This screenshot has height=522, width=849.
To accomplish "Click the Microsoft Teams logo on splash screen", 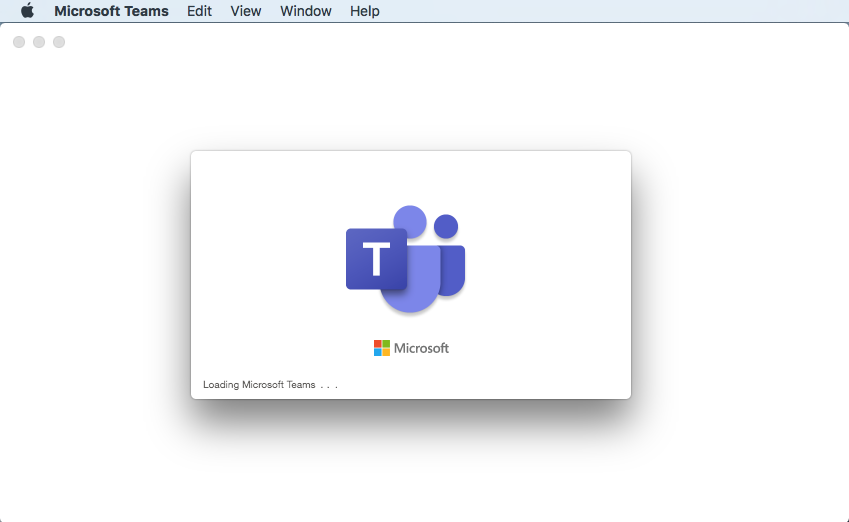I will tap(406, 259).
